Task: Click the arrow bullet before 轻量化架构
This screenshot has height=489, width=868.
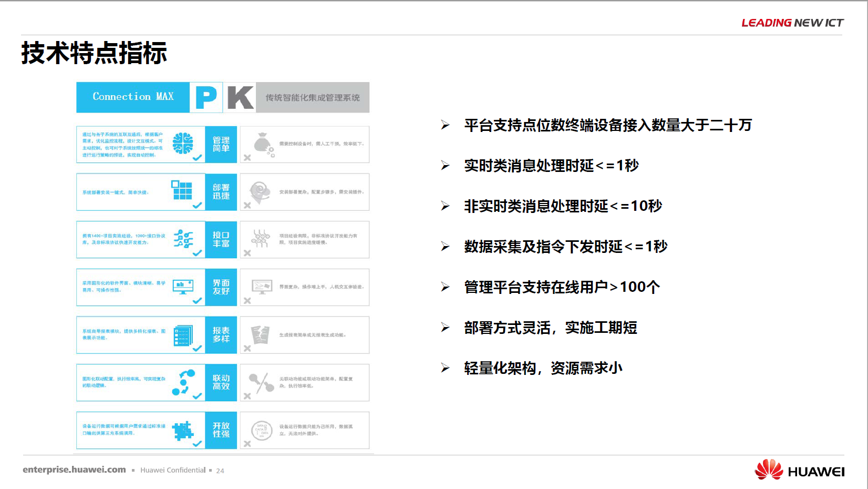Action: coord(445,368)
